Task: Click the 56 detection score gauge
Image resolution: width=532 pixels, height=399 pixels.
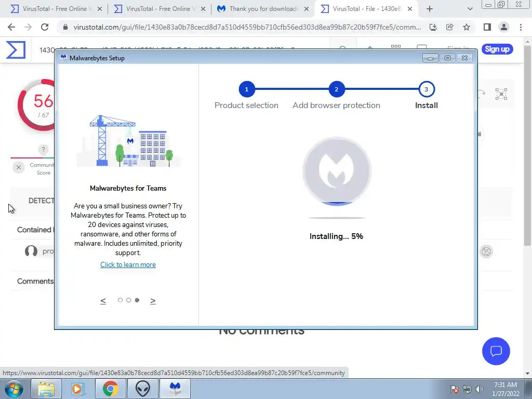Action: (x=36, y=105)
